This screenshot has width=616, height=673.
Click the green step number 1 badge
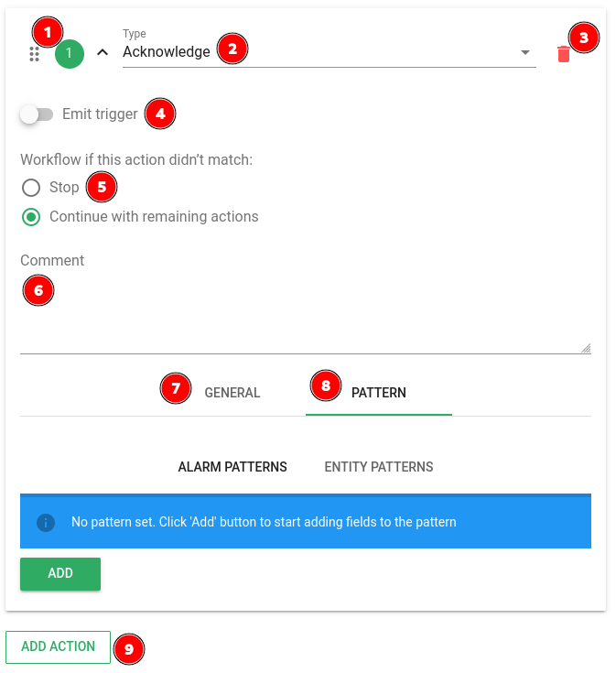69,54
